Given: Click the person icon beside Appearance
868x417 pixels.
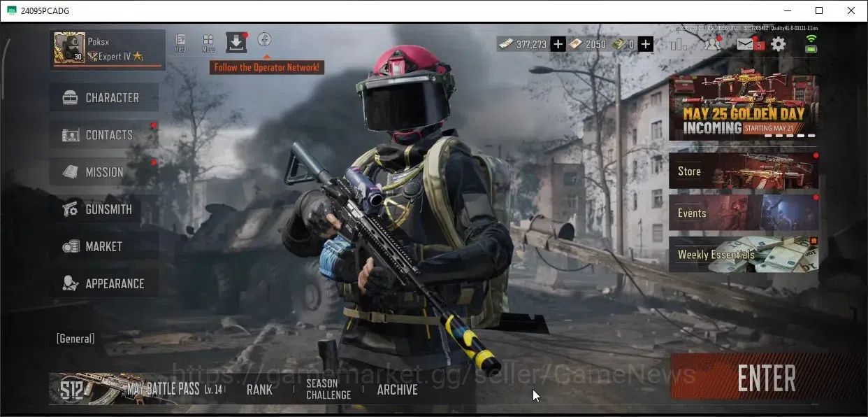Looking at the screenshot, I should (x=70, y=283).
